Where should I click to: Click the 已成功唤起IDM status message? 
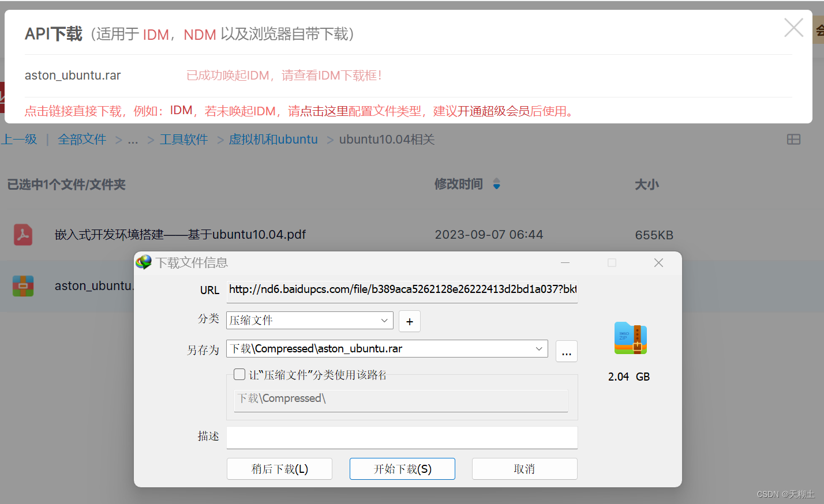click(284, 76)
